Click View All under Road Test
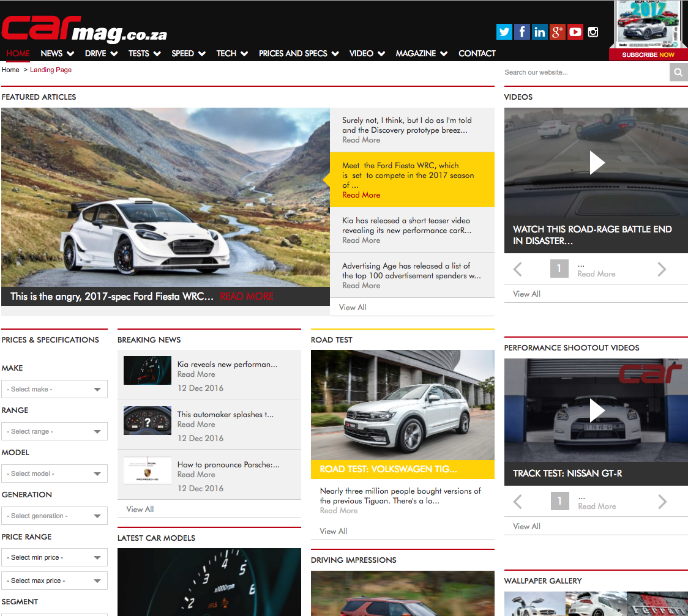Viewport: 688px width, 616px height. [334, 531]
